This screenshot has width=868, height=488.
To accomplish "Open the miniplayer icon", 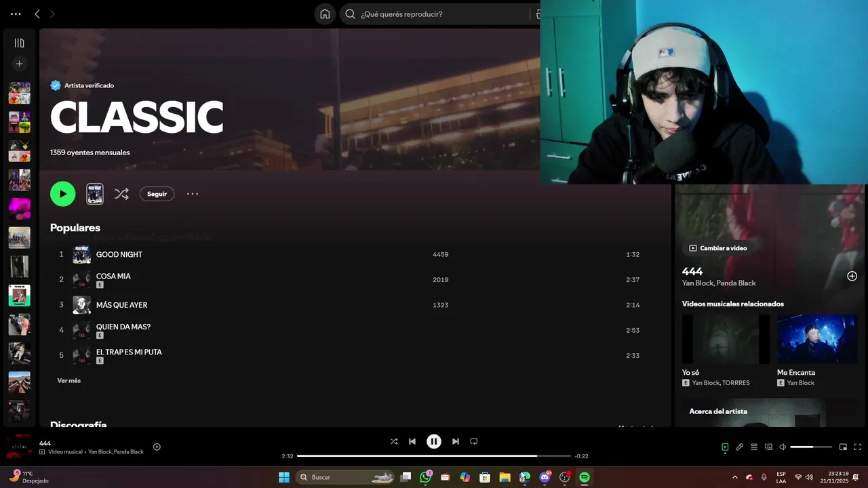I will tap(843, 447).
